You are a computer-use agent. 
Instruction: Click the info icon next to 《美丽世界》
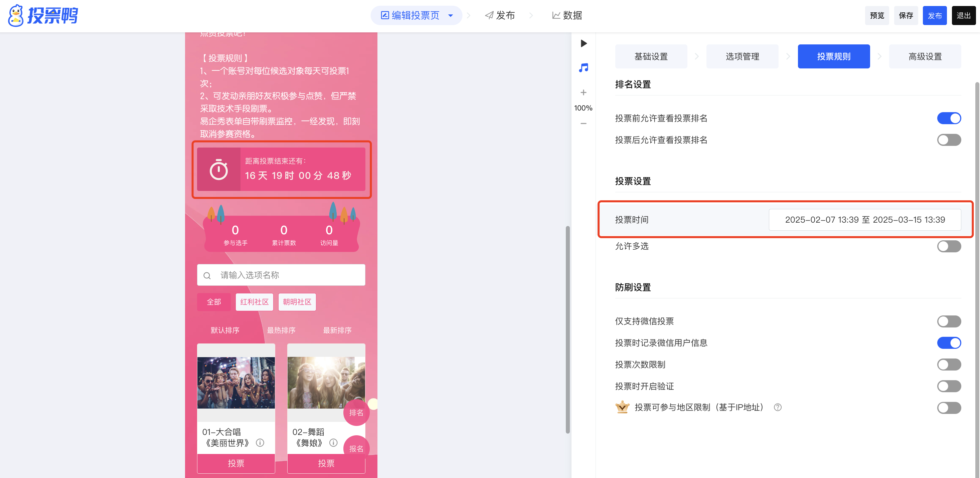tap(260, 443)
